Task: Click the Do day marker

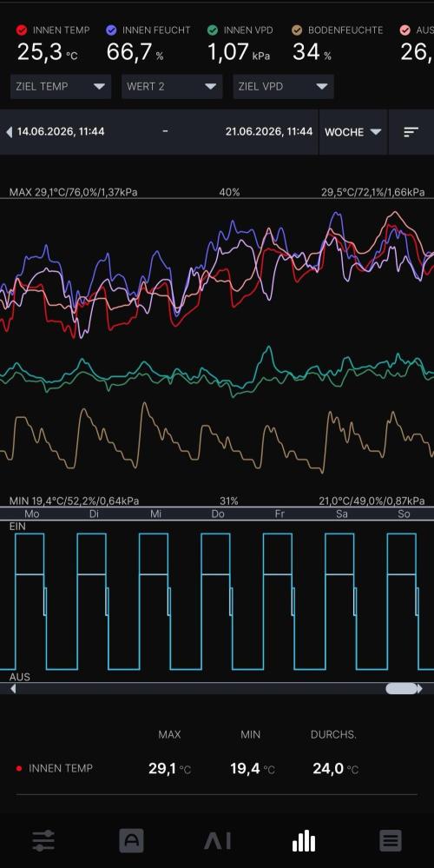Action: (x=218, y=514)
